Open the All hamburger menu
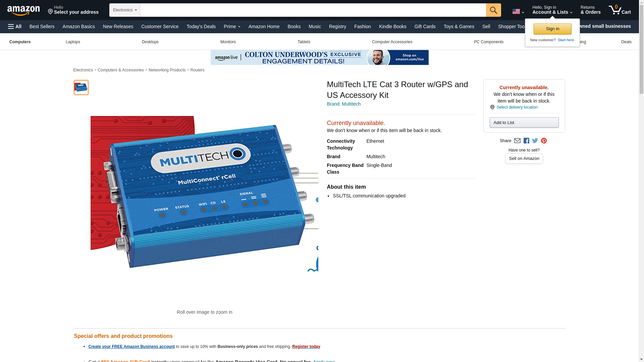Viewport: 644px width, 362px height. coord(15,26)
